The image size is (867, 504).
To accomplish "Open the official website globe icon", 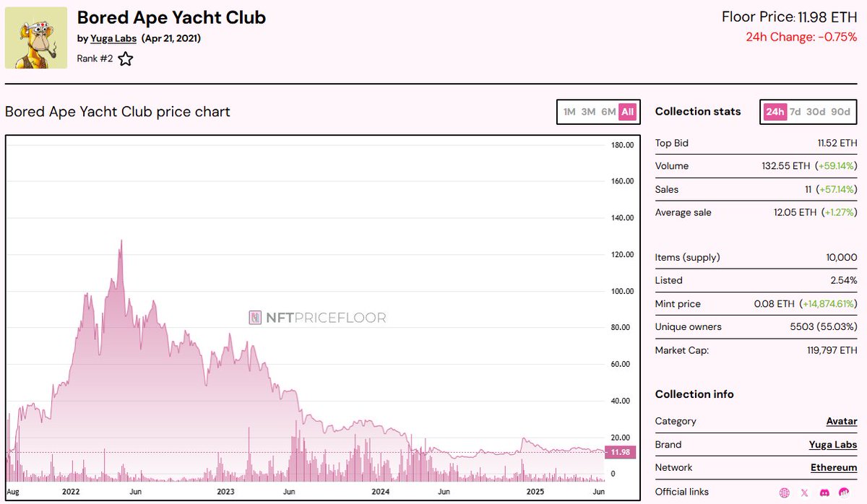I will [x=785, y=492].
